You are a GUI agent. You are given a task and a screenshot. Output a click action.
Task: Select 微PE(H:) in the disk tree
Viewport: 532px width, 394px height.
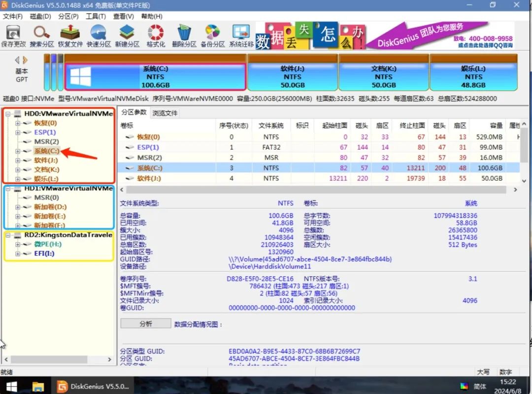[x=48, y=244]
